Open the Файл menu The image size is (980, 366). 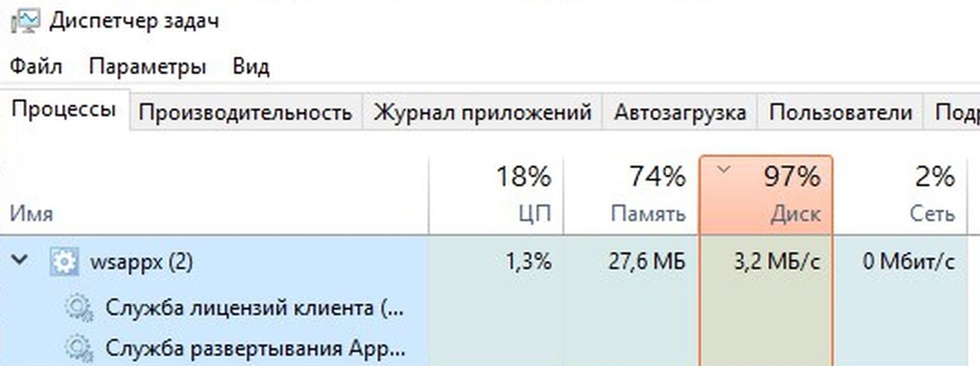point(36,66)
